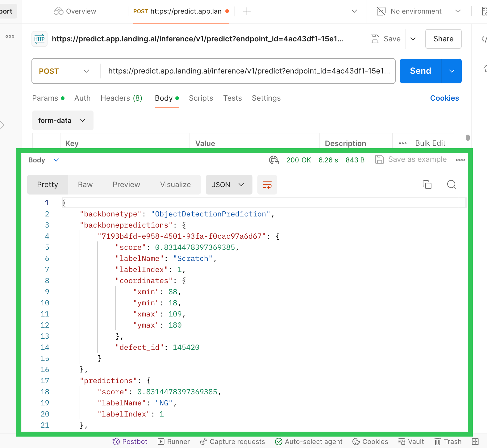The image size is (487, 448).
Task: Click the request pane scrollbar thumb
Action: [x=468, y=138]
